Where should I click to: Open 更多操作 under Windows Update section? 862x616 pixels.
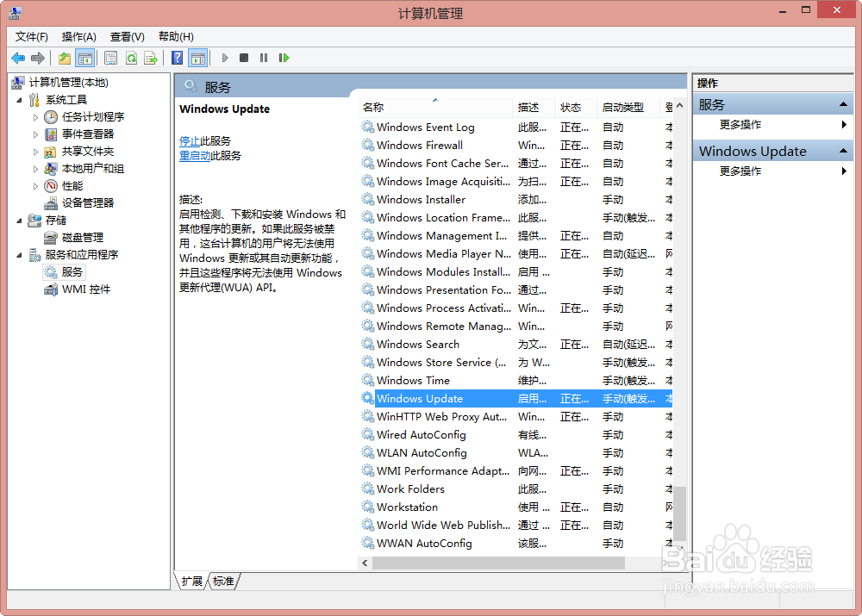click(x=740, y=171)
